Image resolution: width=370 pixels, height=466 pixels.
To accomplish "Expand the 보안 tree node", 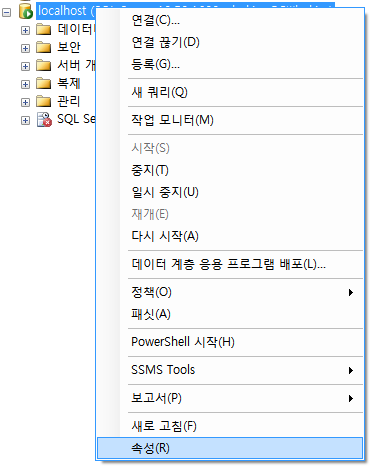I will 25,49.
